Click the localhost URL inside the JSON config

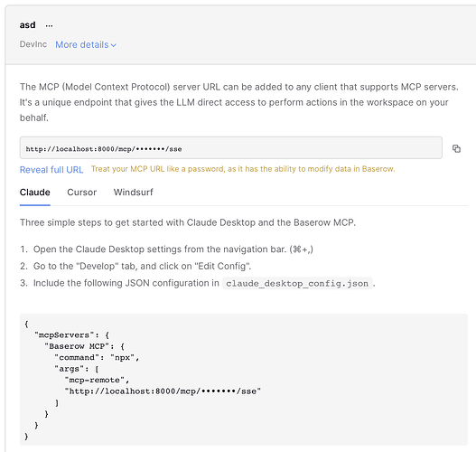(163, 391)
